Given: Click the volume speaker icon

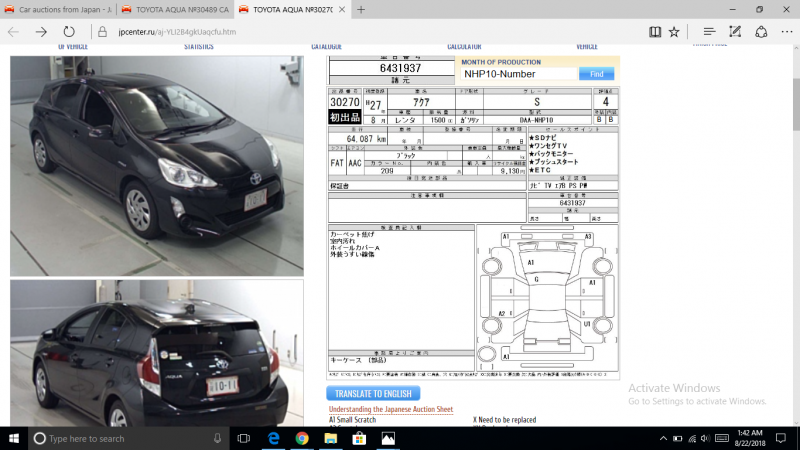Looking at the screenshot, I should click(705, 438).
